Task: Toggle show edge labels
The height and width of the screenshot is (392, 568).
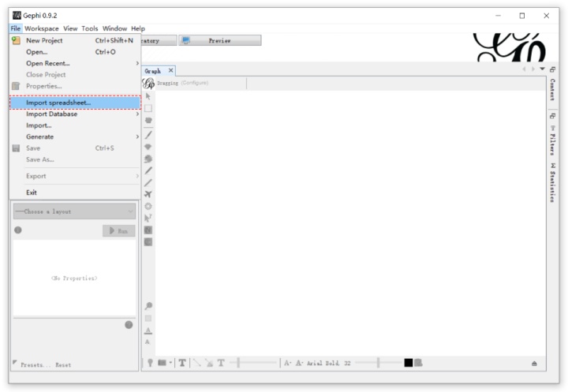Action: 221,363
